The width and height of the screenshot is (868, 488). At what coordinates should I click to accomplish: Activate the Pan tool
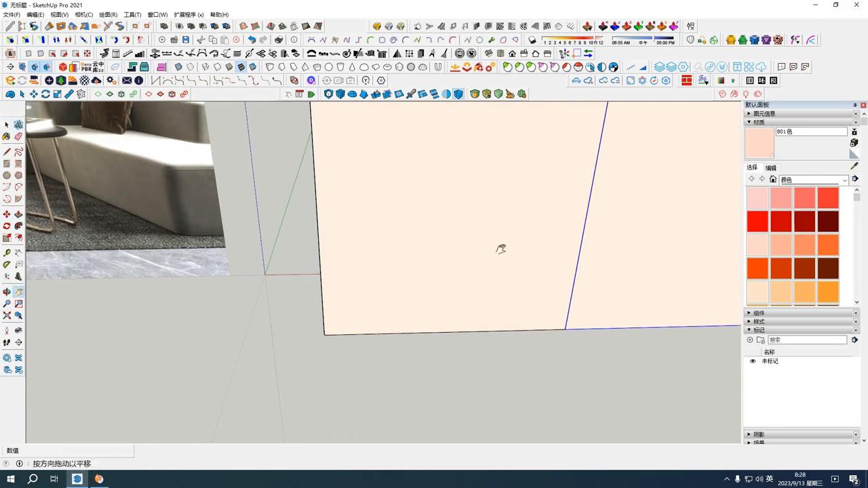(18, 291)
